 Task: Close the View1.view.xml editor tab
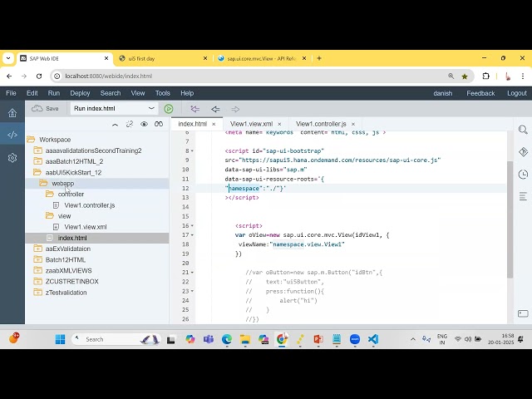[x=279, y=125]
